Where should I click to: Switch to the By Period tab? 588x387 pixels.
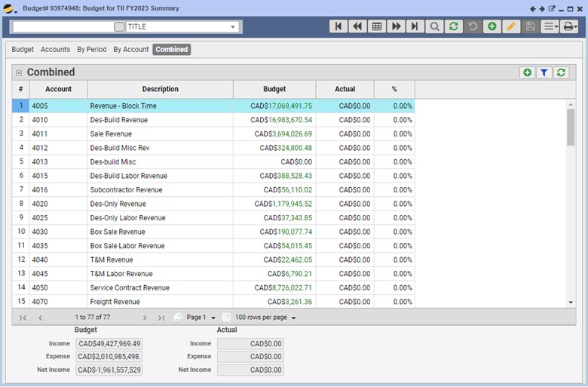(92, 49)
